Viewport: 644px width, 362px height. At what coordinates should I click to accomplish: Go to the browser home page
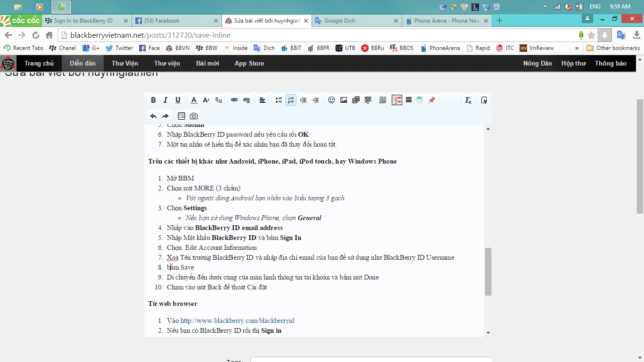pos(49,35)
